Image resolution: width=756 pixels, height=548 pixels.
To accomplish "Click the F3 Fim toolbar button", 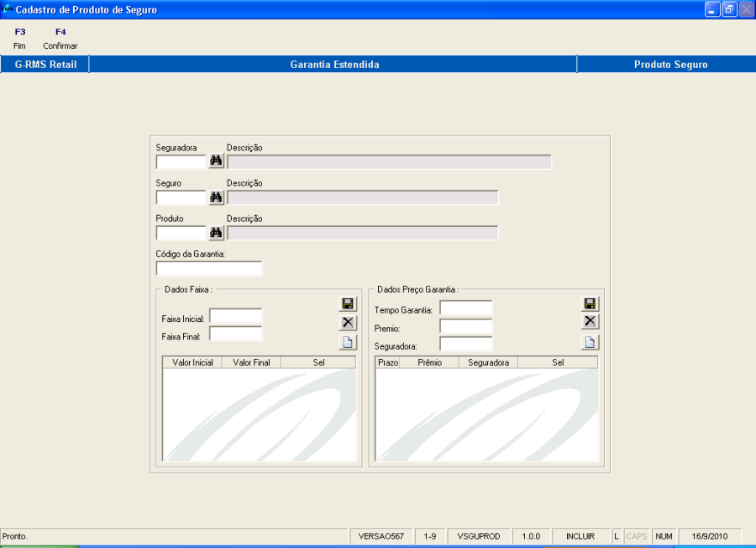I will (20, 39).
